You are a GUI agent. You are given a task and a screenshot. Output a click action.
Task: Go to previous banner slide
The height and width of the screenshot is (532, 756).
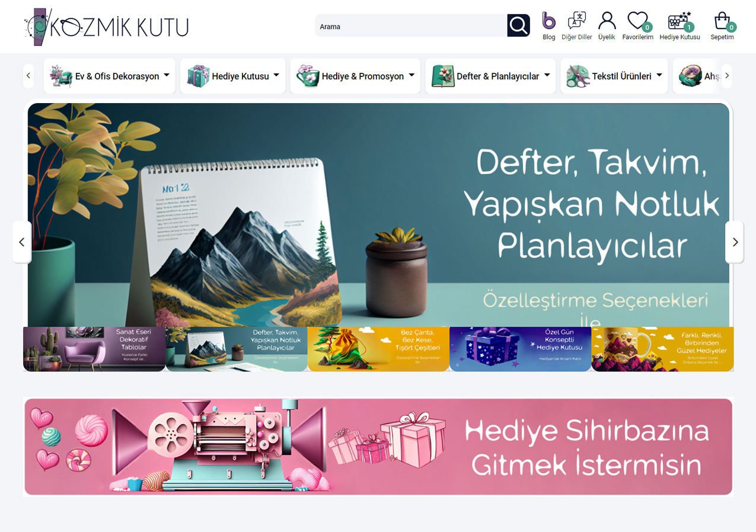pos(22,242)
